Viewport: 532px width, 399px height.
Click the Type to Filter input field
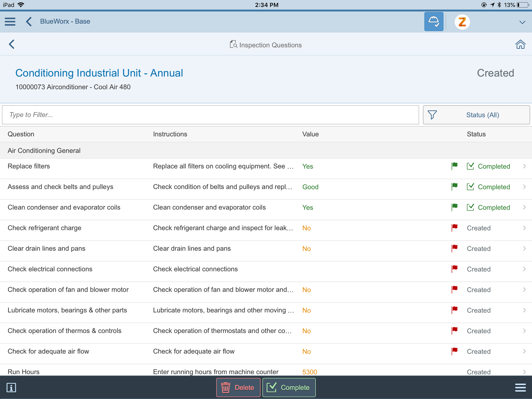(x=211, y=115)
